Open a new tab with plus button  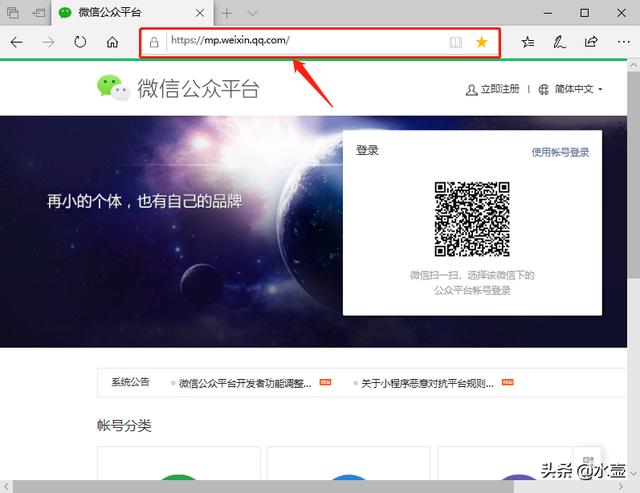(227, 13)
